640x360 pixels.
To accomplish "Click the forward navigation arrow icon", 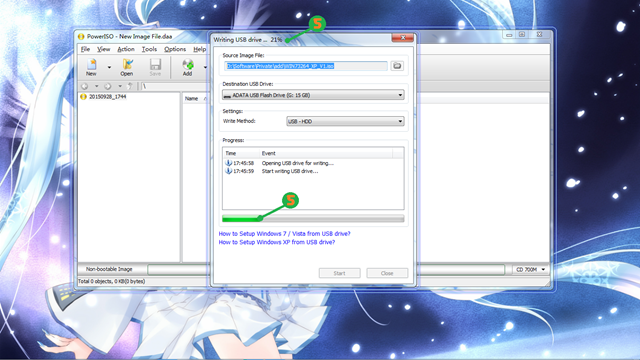I will coord(108,86).
